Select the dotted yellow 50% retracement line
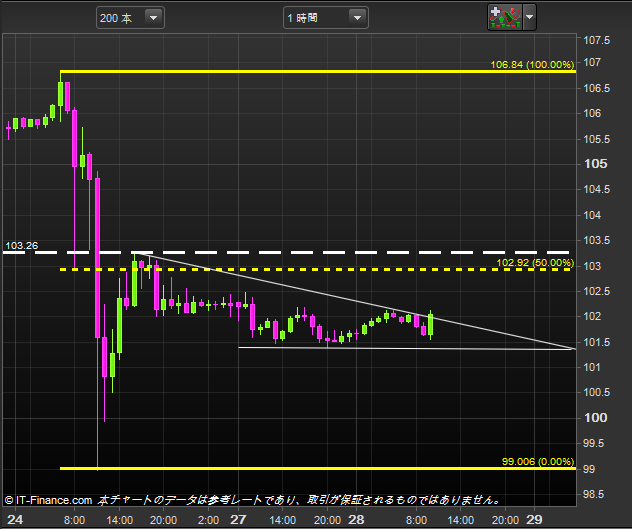632x529 pixels. point(315,269)
